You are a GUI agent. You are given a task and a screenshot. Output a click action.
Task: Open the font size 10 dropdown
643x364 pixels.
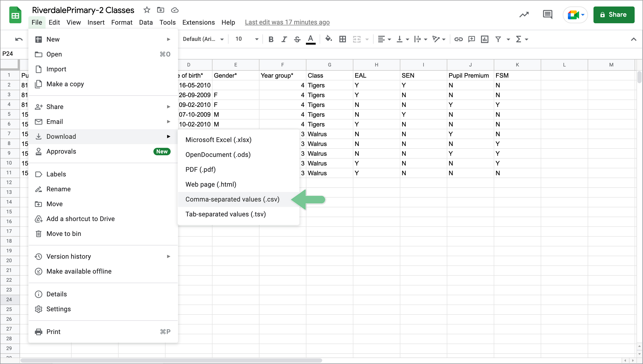coord(246,39)
